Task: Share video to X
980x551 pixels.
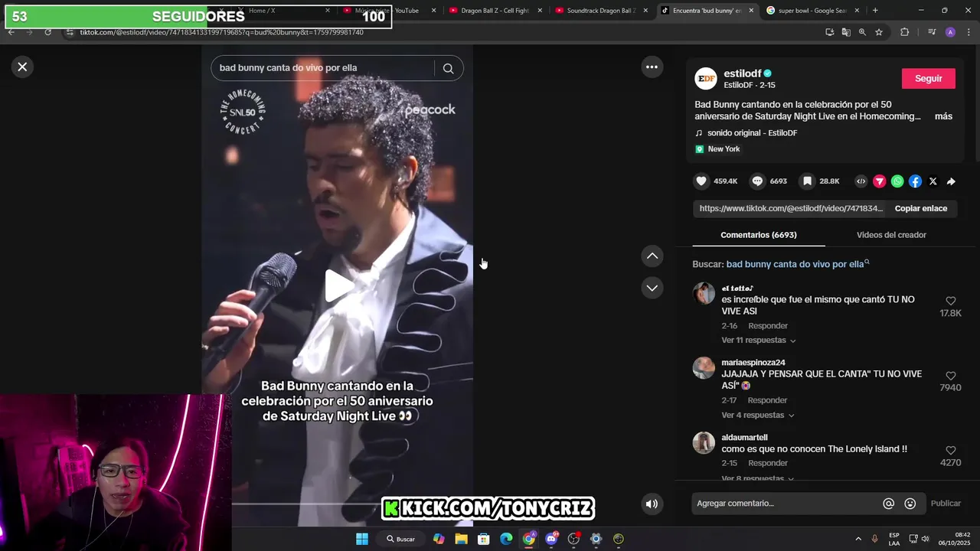Action: pyautogui.click(x=933, y=181)
